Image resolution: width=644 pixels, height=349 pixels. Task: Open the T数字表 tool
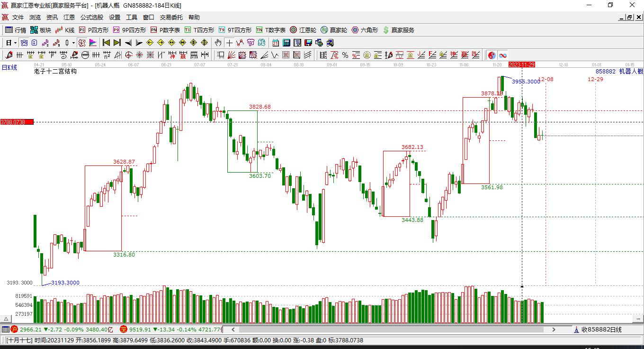point(271,30)
